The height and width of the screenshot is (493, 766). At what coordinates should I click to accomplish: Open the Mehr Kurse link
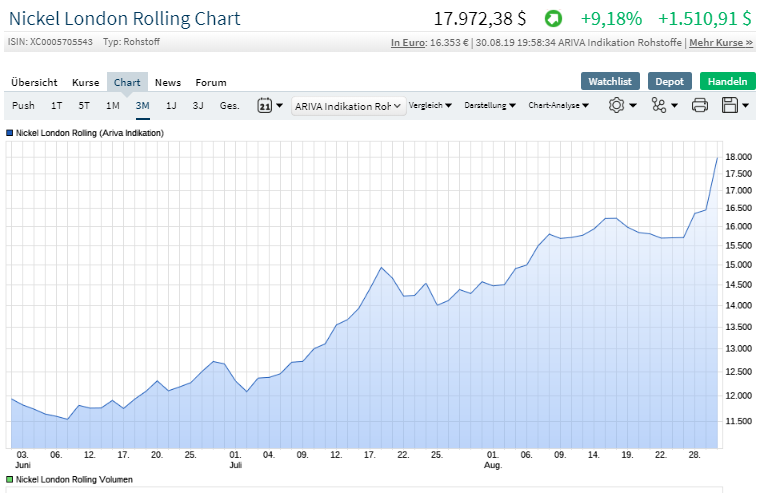click(721, 43)
